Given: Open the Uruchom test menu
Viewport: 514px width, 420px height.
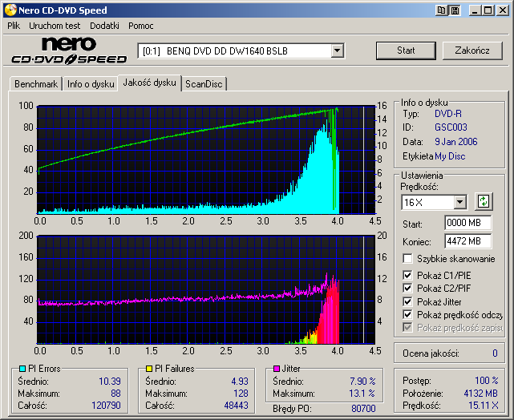Looking at the screenshot, I should 55,26.
